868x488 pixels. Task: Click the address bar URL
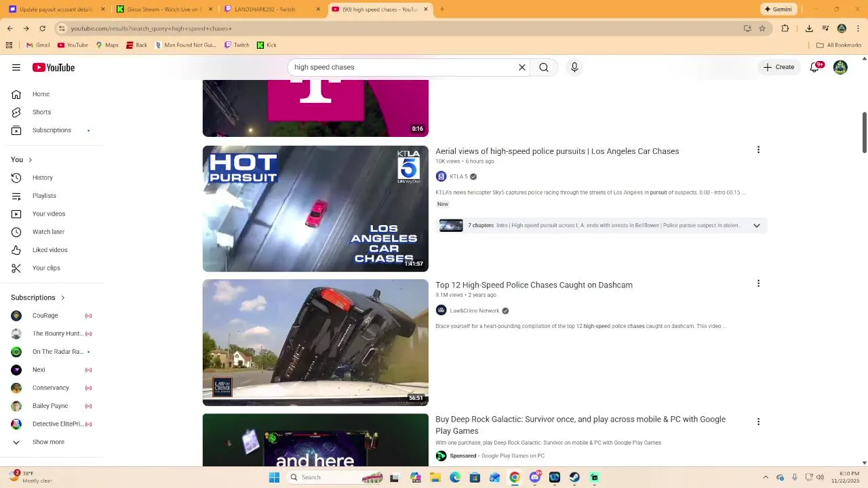coord(151,28)
